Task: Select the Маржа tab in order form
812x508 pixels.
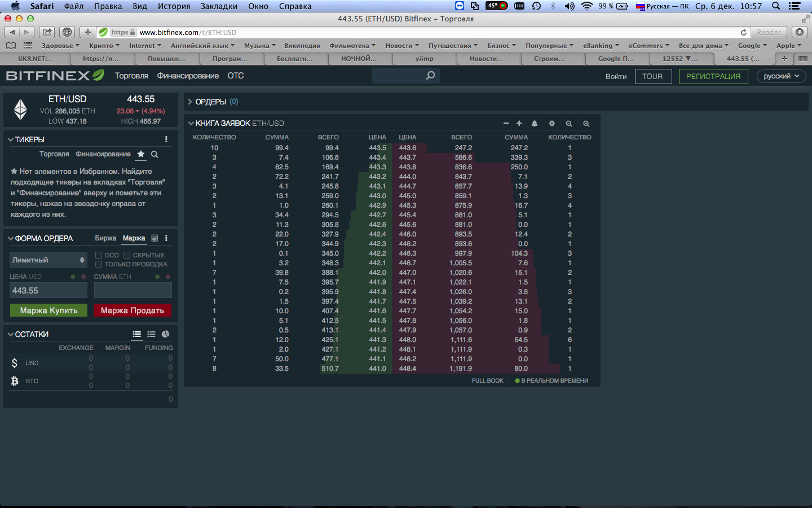Action: [x=134, y=238]
